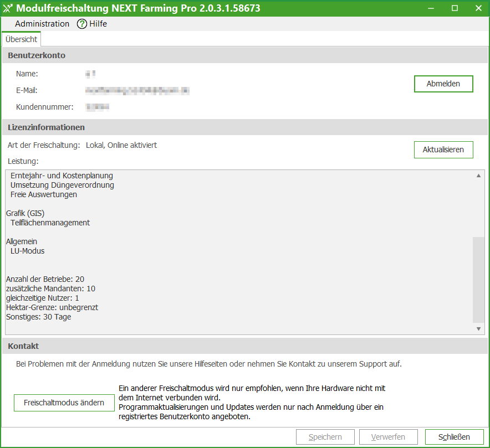This screenshot has height=448, width=490.
Task: Maximize the Modulfreischaltung window
Action: [455, 8]
